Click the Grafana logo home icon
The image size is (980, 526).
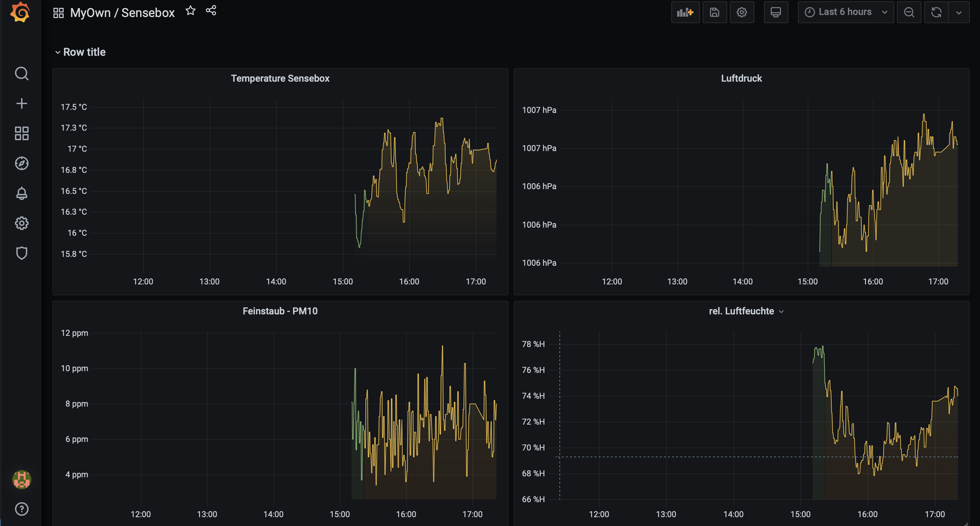point(20,12)
